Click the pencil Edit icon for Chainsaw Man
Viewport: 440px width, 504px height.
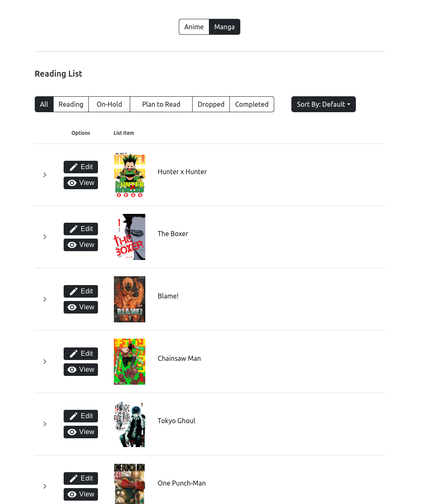pyautogui.click(x=74, y=354)
